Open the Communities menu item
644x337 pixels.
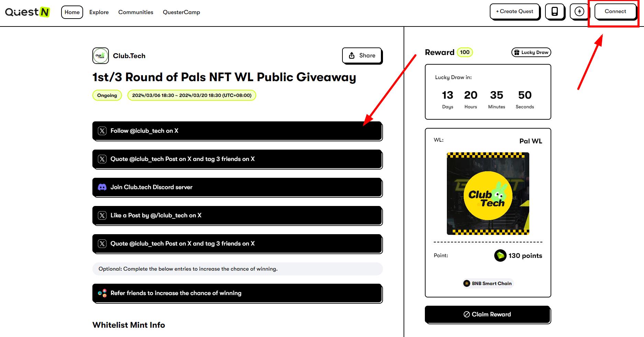pos(136,12)
